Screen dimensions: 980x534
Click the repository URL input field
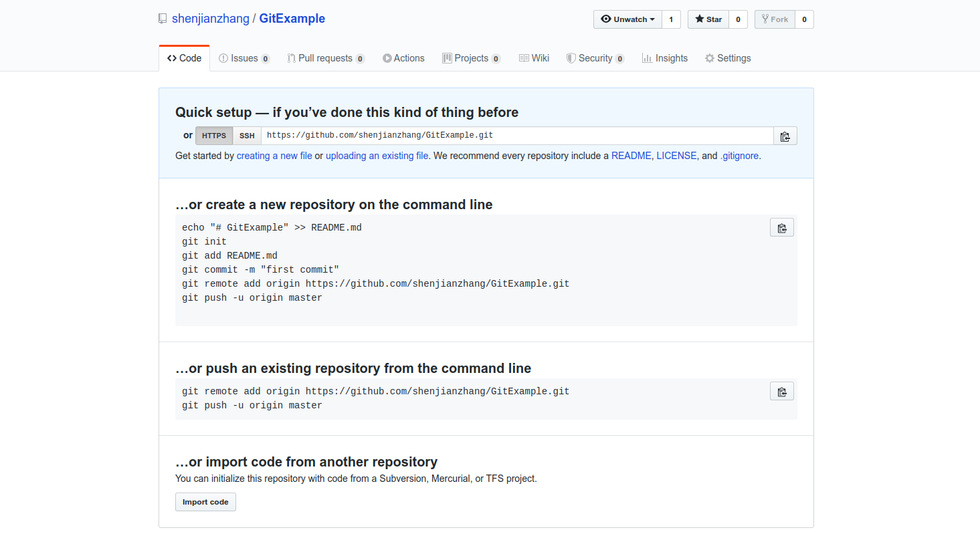coord(517,136)
